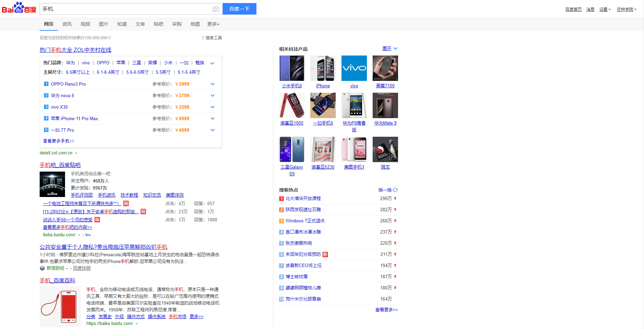
Task: Click the 精 badge beside the battery engineer post
Action: pos(126,203)
